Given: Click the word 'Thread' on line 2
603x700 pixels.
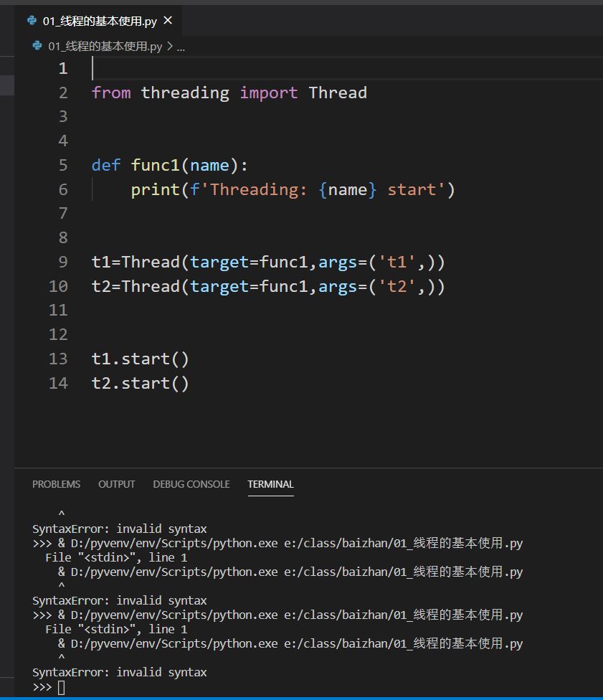Looking at the screenshot, I should (338, 93).
